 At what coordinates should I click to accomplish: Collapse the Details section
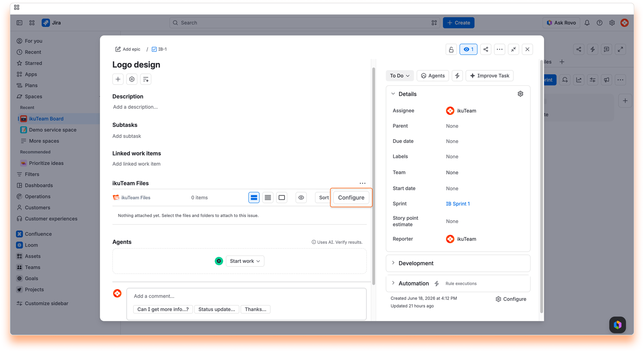point(393,94)
